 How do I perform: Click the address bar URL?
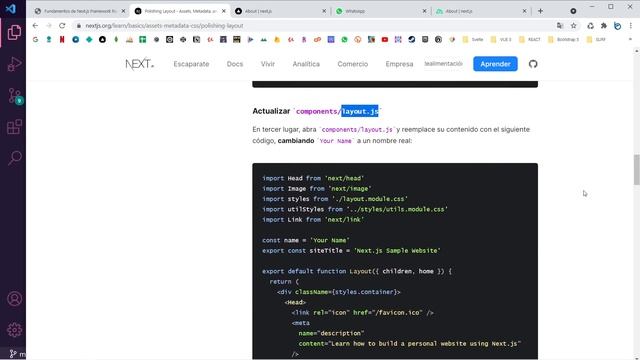(164, 26)
